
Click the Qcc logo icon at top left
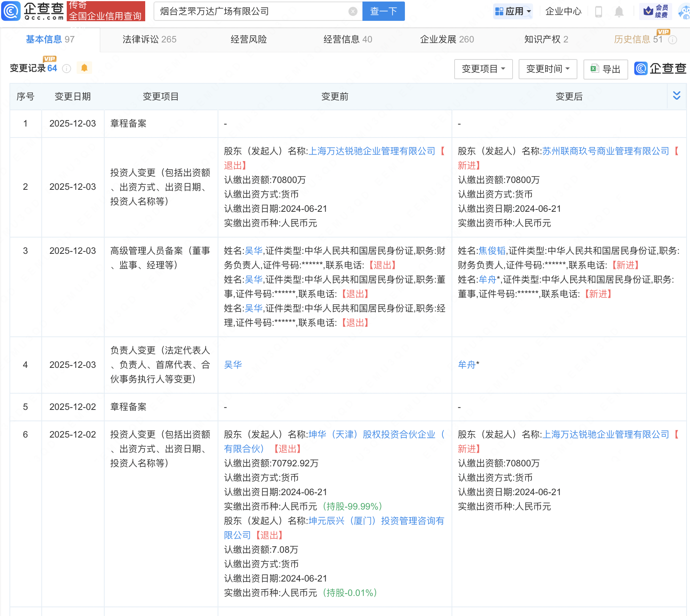(11, 11)
